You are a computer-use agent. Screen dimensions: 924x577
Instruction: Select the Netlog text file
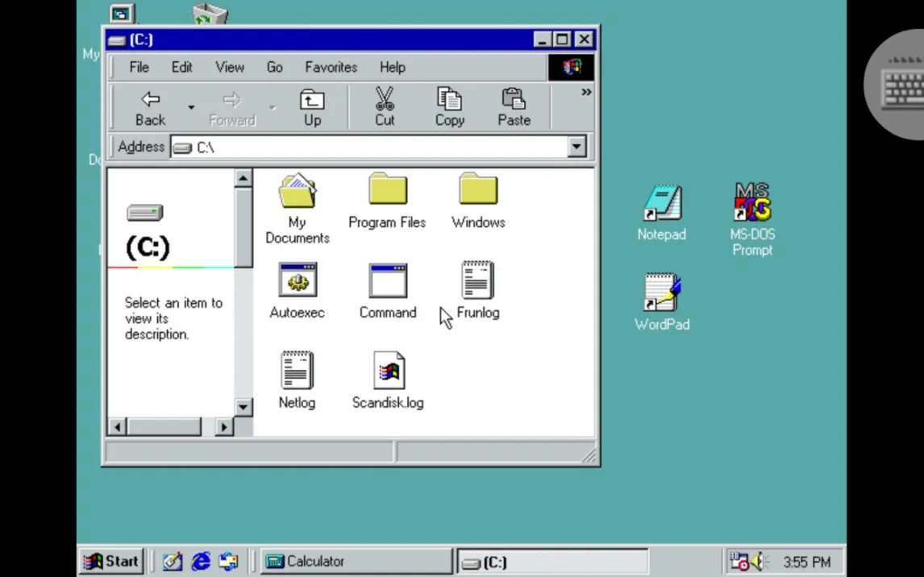pos(297,372)
